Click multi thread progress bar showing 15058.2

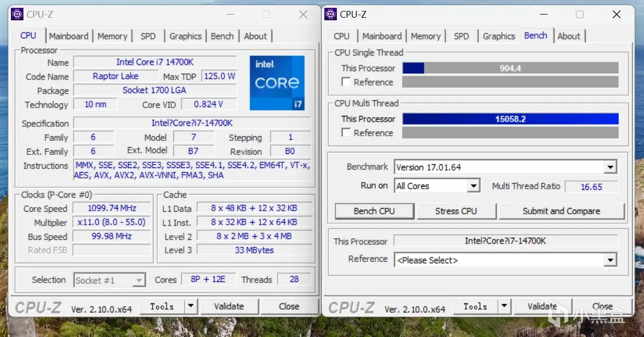coord(510,119)
